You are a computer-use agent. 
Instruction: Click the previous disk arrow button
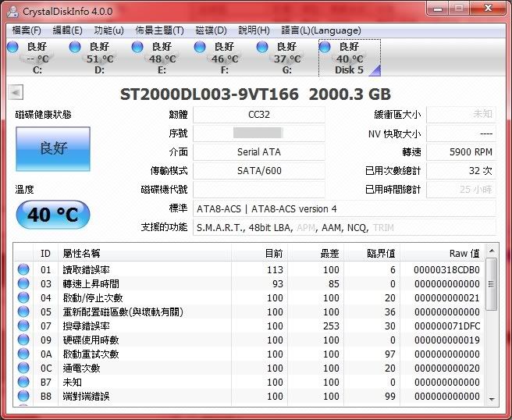15,94
